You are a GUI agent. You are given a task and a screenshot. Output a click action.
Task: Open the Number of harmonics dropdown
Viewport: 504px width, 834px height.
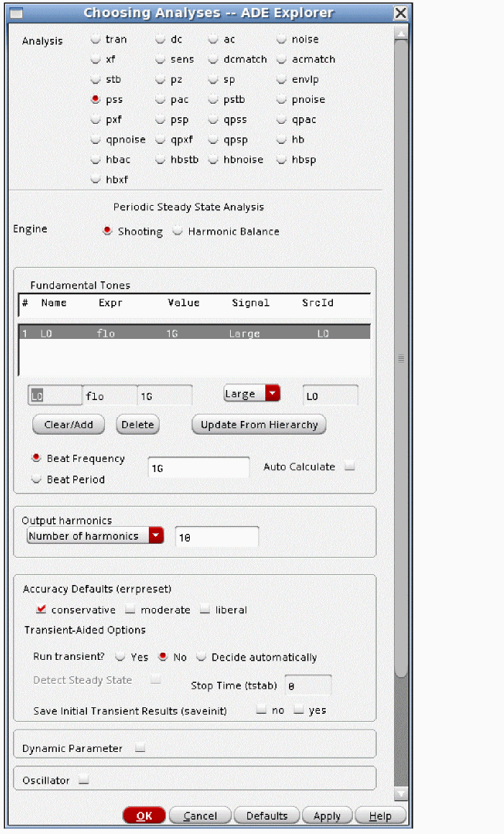pos(95,535)
